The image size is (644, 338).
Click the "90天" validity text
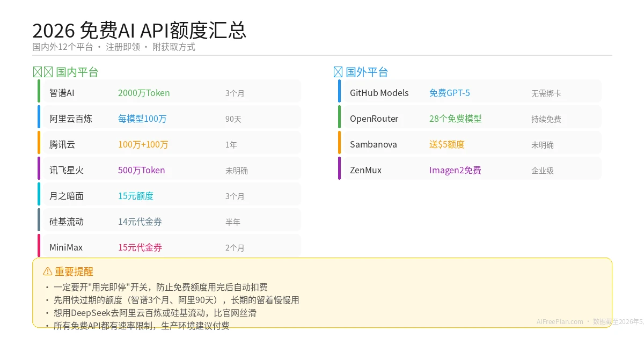coord(233,119)
